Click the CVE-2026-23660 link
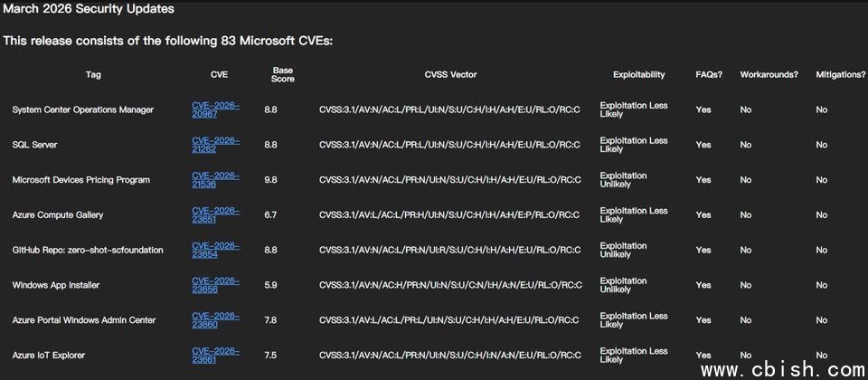 click(215, 320)
